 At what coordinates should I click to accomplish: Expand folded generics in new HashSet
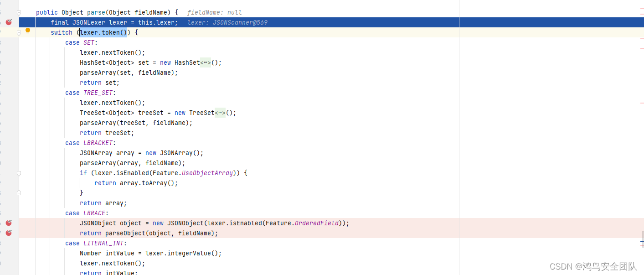coord(206,62)
